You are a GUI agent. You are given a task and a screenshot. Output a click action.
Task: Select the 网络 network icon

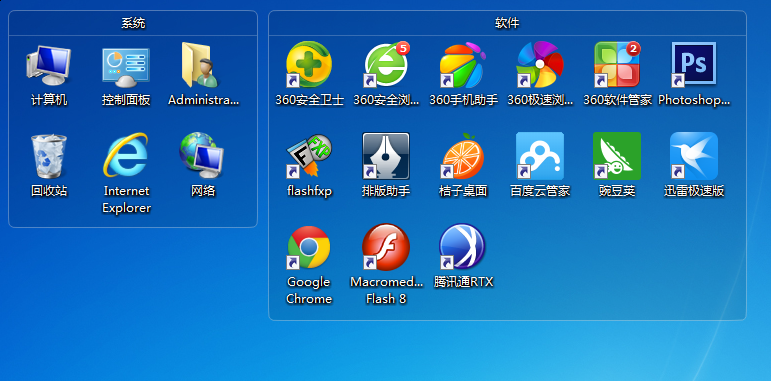(x=203, y=155)
